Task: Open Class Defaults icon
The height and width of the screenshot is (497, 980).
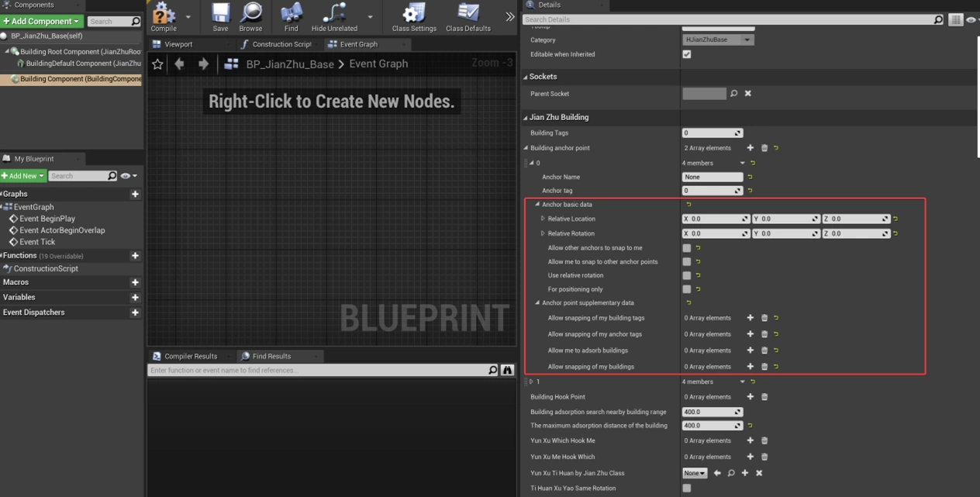Action: pos(468,16)
